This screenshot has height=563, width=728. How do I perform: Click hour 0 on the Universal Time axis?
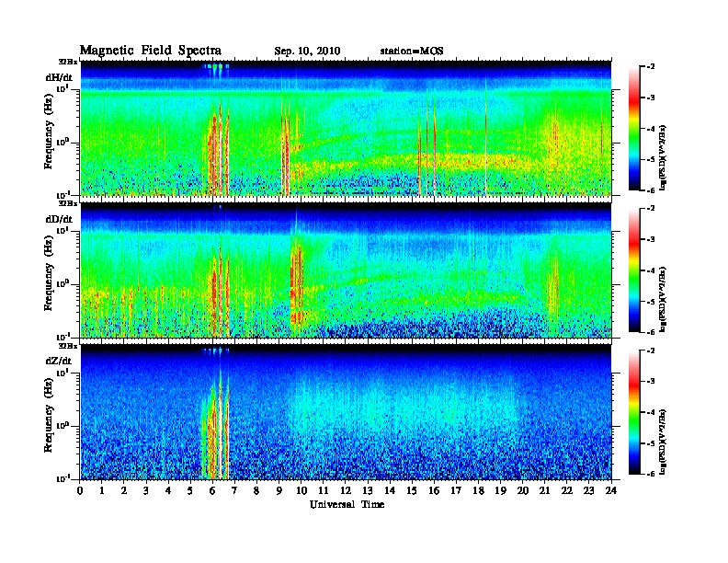tap(80, 491)
